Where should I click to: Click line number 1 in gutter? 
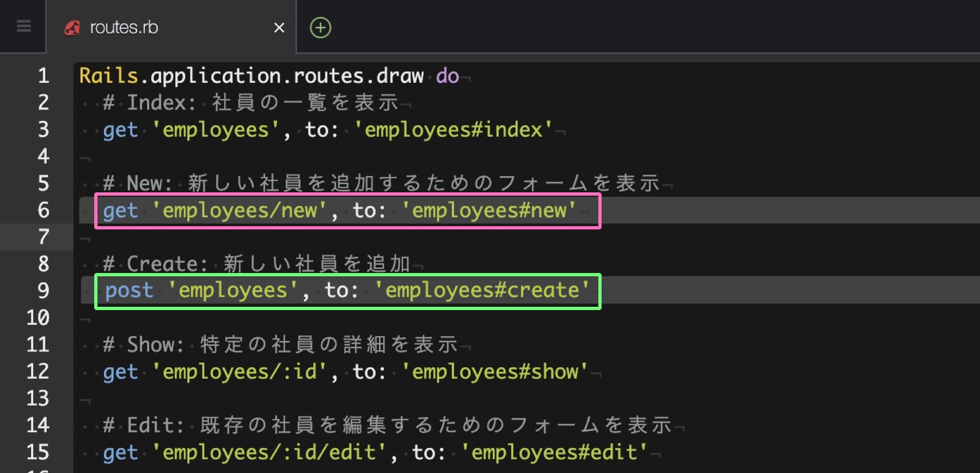(x=43, y=76)
